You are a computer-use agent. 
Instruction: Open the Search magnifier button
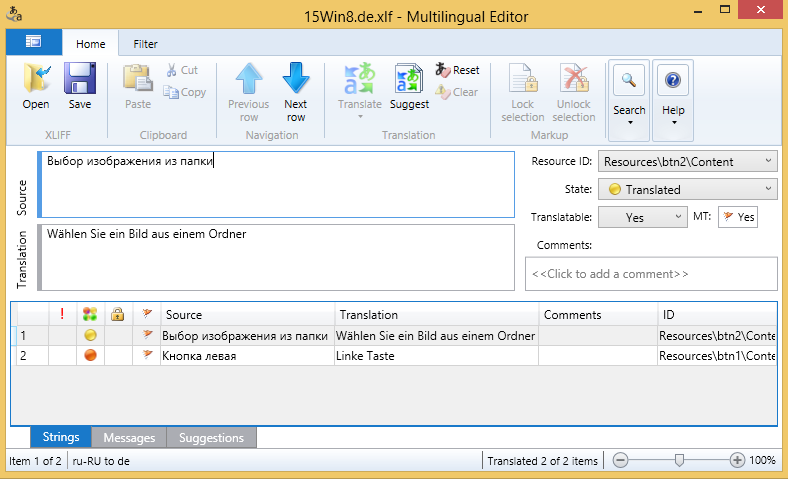(629, 80)
